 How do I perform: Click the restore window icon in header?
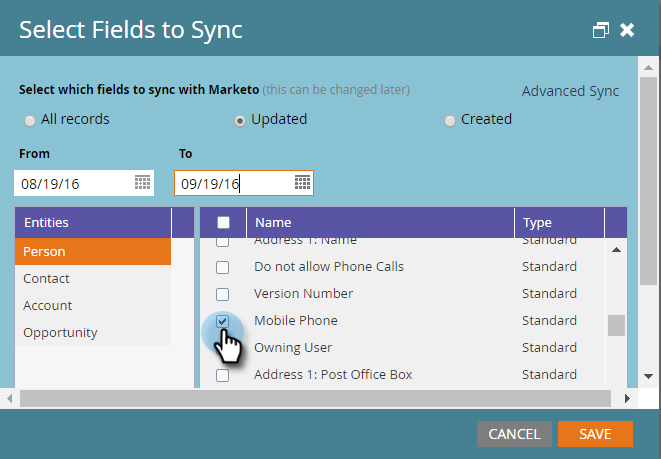pos(601,30)
